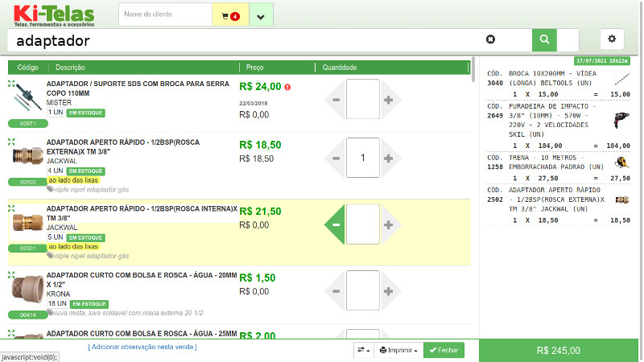Click ao lado das lixas note under 02501
This screenshot has width=644, height=362.
[x=73, y=247]
